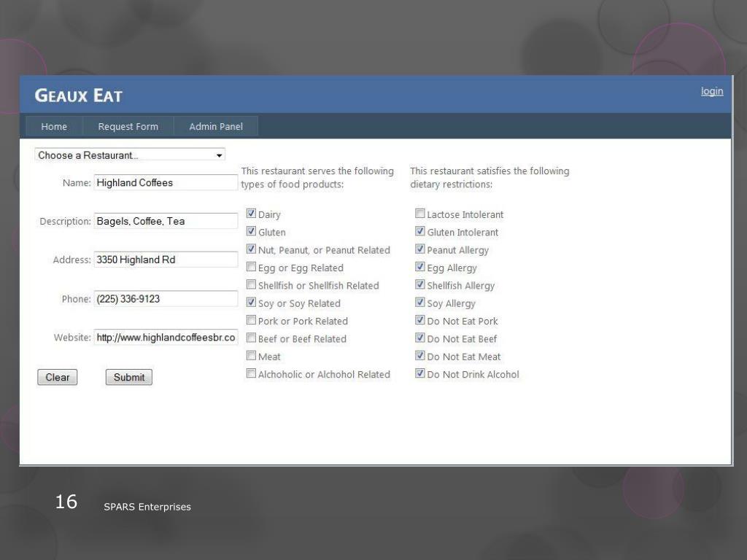The width and height of the screenshot is (747, 560).
Task: Check Lactose Intolerant restriction
Action: tap(419, 214)
